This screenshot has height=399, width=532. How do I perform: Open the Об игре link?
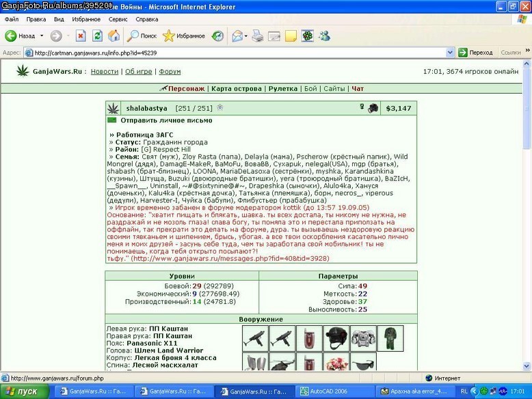point(138,72)
